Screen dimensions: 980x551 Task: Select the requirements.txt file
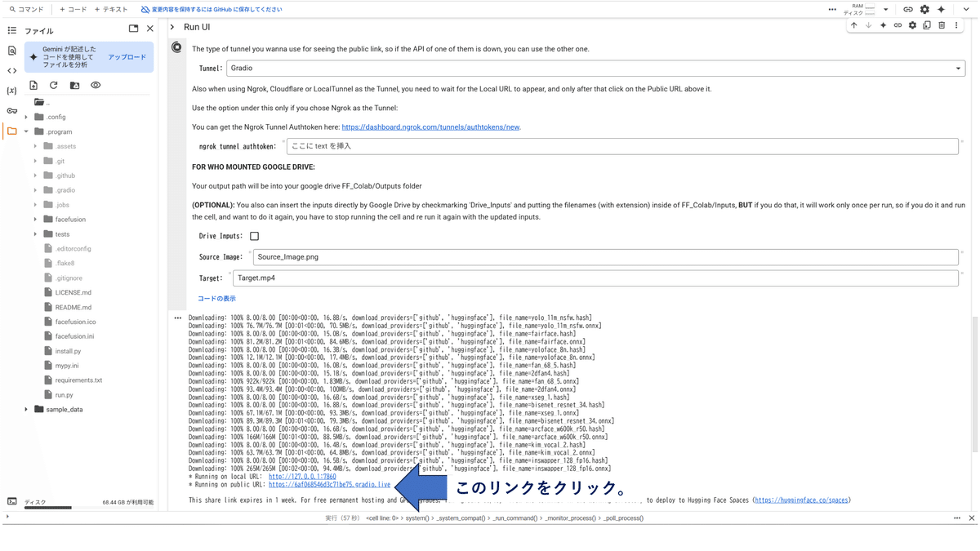78,380
